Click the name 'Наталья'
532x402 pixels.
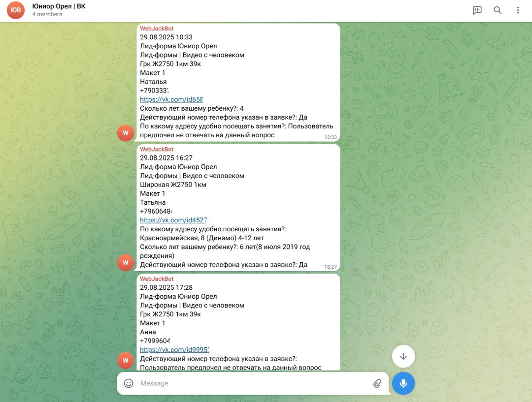(153, 82)
